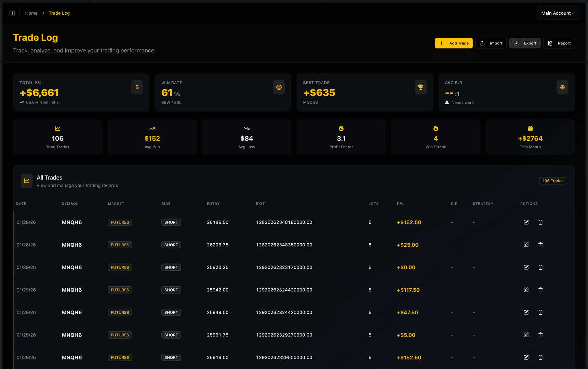This screenshot has height=369, width=588.
Task: Edit the trade with entry 25961.75
Action: [526, 335]
